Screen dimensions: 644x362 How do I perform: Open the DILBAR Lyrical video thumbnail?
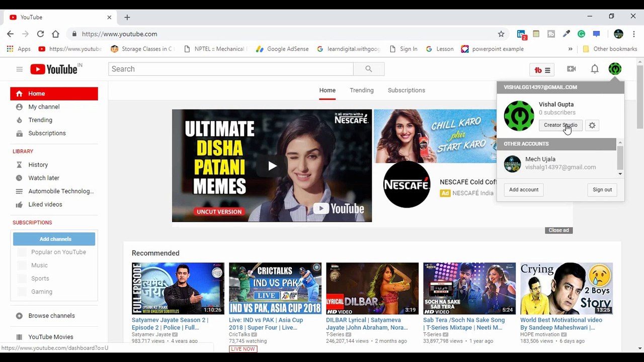point(372,289)
